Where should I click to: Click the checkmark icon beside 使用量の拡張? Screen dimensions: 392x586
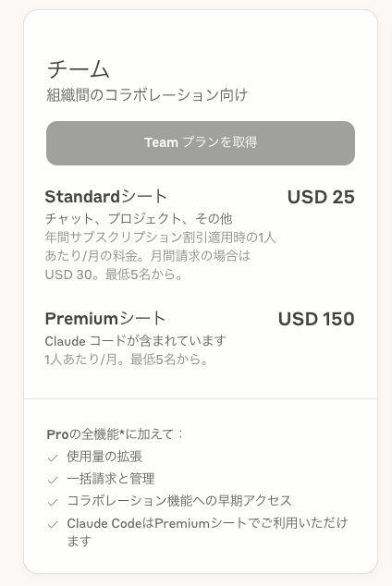[x=53, y=458]
